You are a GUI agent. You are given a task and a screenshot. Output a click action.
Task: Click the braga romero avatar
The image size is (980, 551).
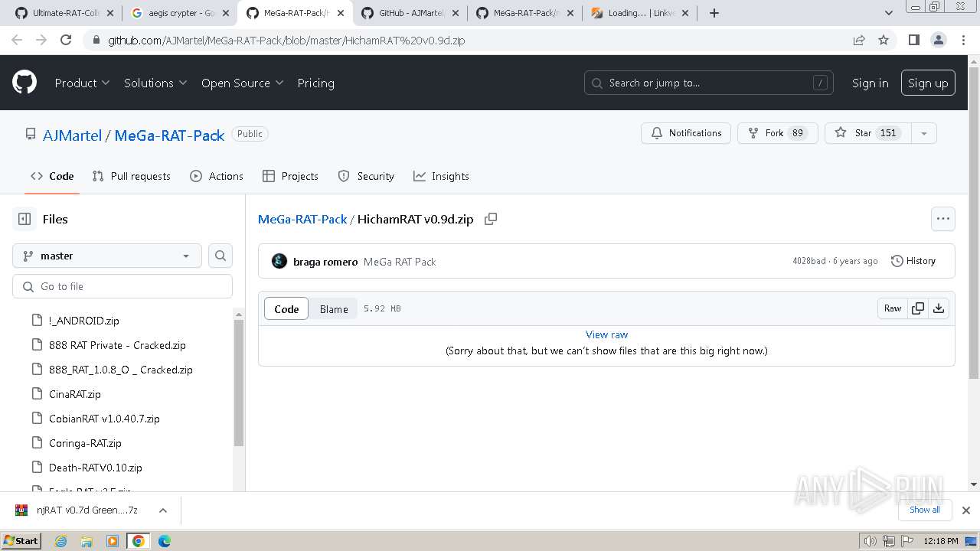click(279, 261)
